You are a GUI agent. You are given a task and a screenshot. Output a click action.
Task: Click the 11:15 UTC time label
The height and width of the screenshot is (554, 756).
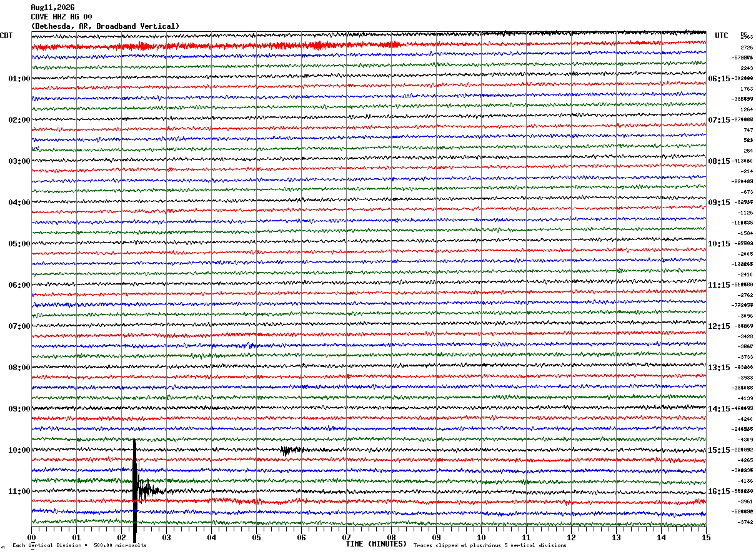[720, 285]
